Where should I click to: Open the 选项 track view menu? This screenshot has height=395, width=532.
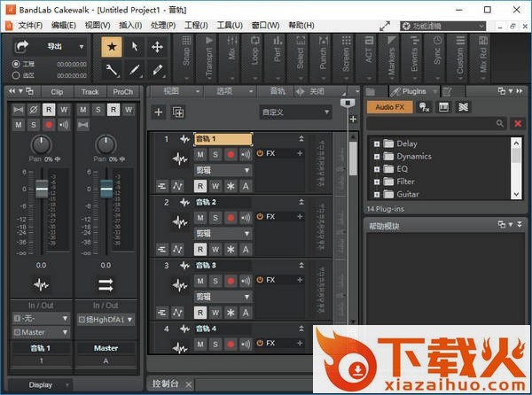(x=230, y=91)
